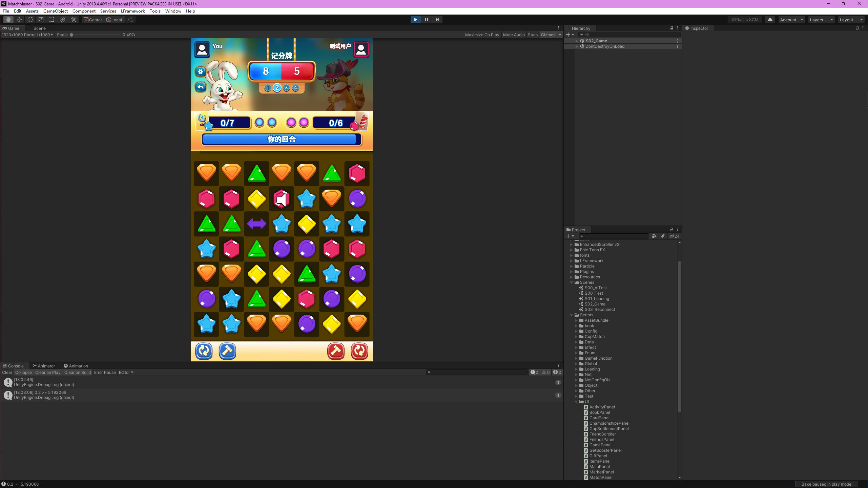Open Project search by label filter
868x488 pixels.
pos(663,236)
